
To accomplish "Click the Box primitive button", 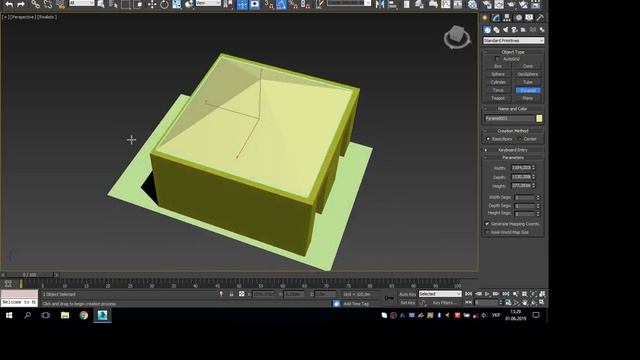I will 498,66.
